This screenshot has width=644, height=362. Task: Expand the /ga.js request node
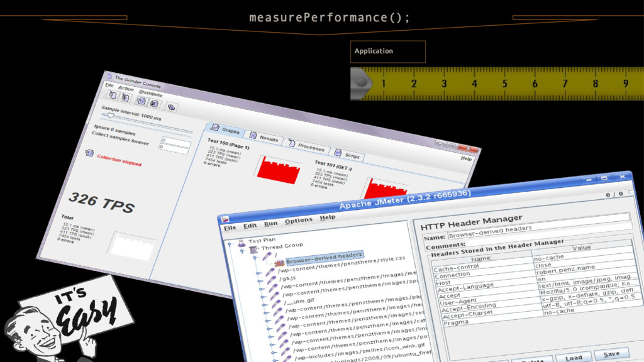coord(260,281)
